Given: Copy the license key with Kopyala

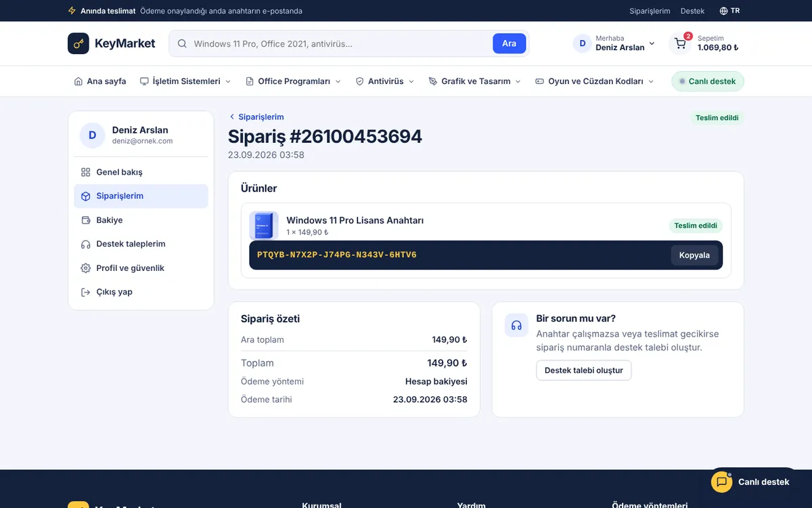Looking at the screenshot, I should tap(694, 255).
